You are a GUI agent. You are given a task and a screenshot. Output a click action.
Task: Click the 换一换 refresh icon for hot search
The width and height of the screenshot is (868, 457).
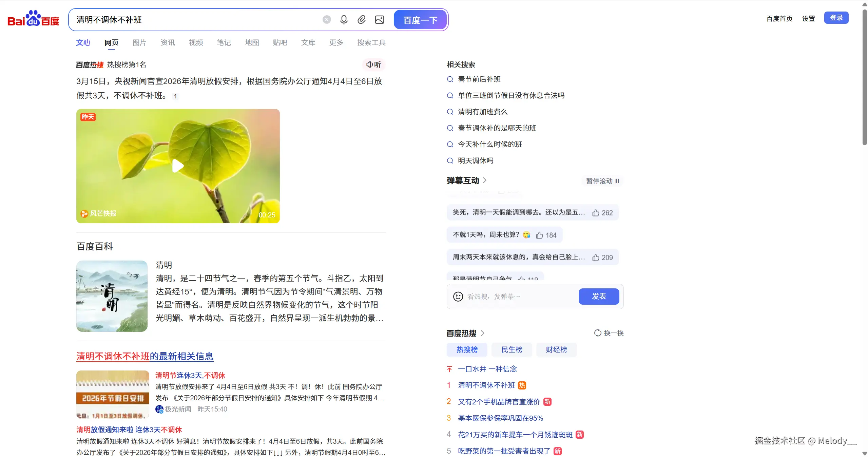pyautogui.click(x=597, y=333)
